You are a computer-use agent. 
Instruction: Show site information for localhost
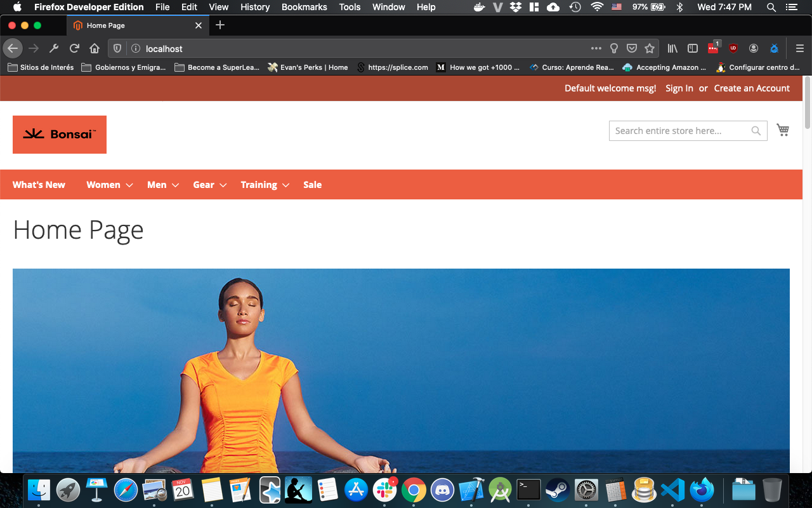point(135,48)
